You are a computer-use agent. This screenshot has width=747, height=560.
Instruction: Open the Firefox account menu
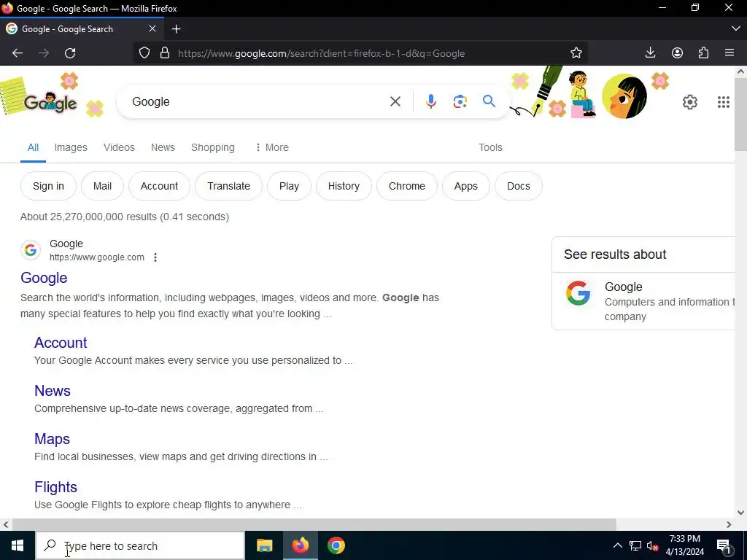tap(677, 52)
